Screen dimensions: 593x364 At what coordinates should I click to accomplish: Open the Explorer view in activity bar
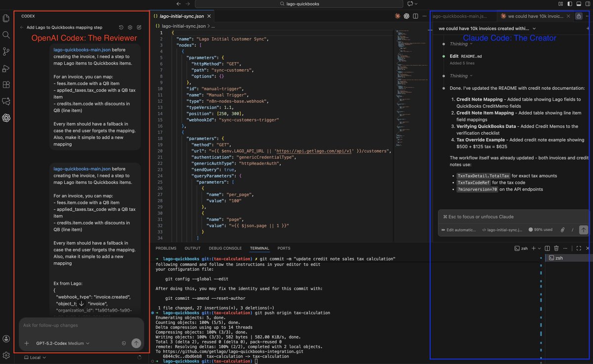coord(6,19)
